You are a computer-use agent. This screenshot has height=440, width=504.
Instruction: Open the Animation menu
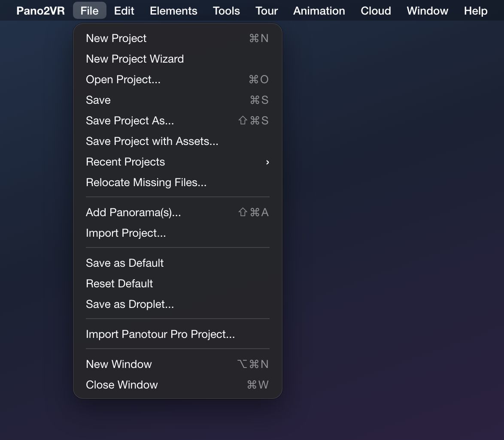[319, 11]
